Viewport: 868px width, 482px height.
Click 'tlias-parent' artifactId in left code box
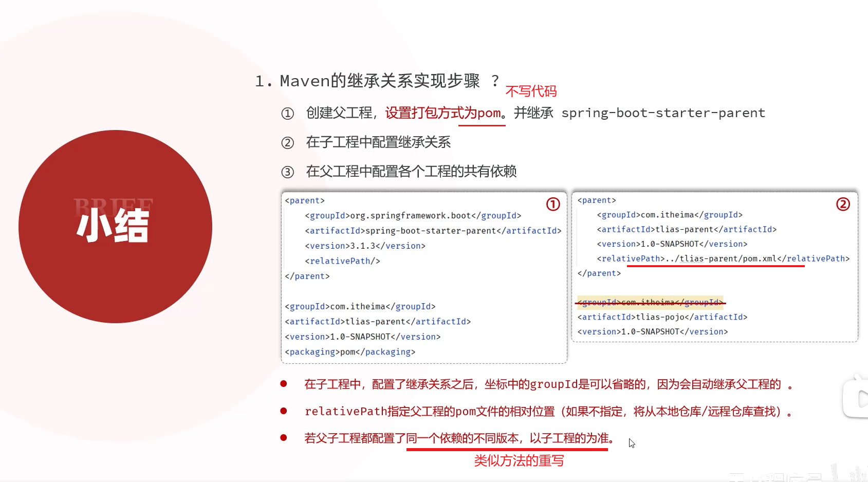378,322
